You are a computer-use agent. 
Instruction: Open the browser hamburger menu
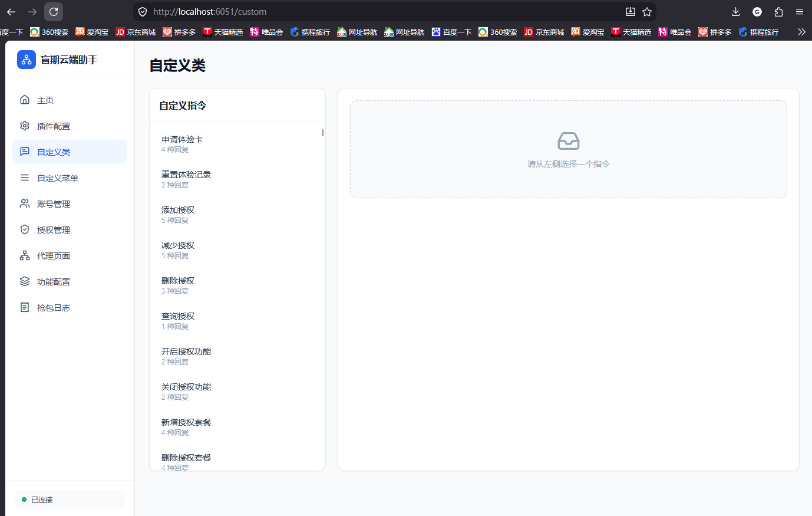pos(800,12)
